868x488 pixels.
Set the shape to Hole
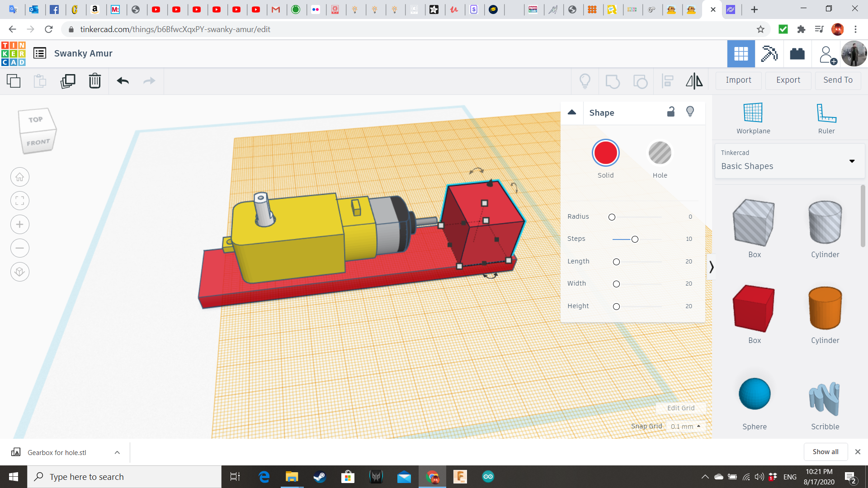pos(660,153)
